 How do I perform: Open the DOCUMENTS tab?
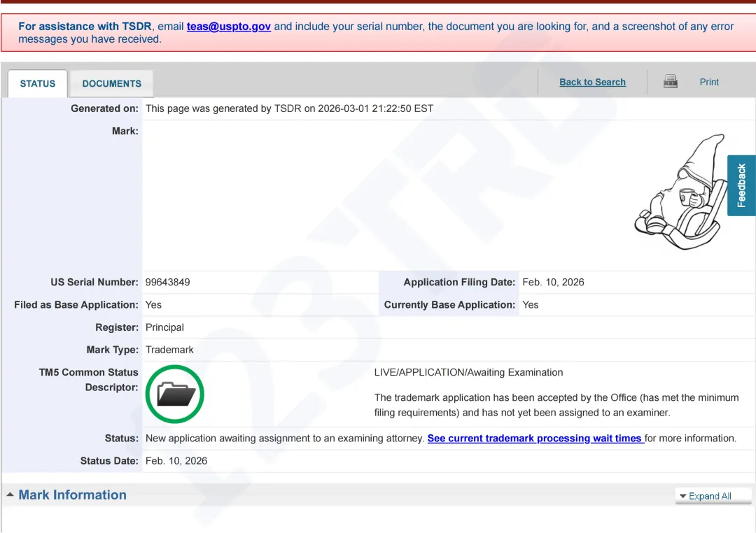[x=112, y=83]
